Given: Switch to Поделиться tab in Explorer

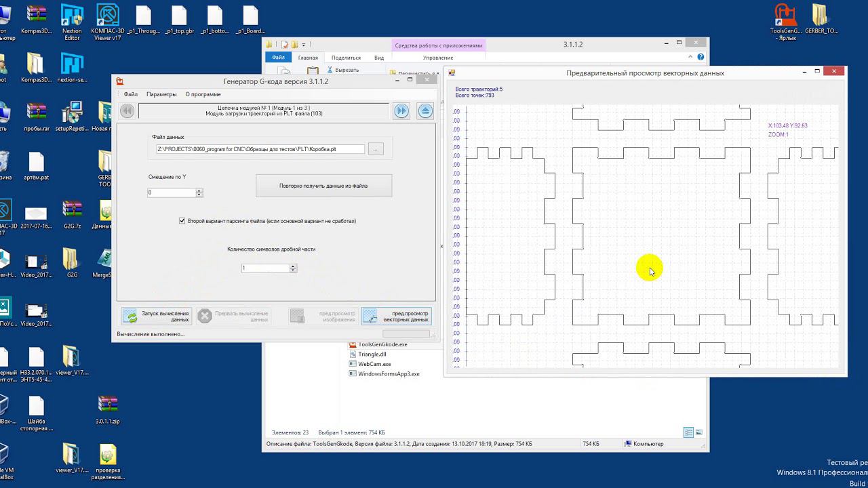Looking at the screenshot, I should [x=346, y=58].
